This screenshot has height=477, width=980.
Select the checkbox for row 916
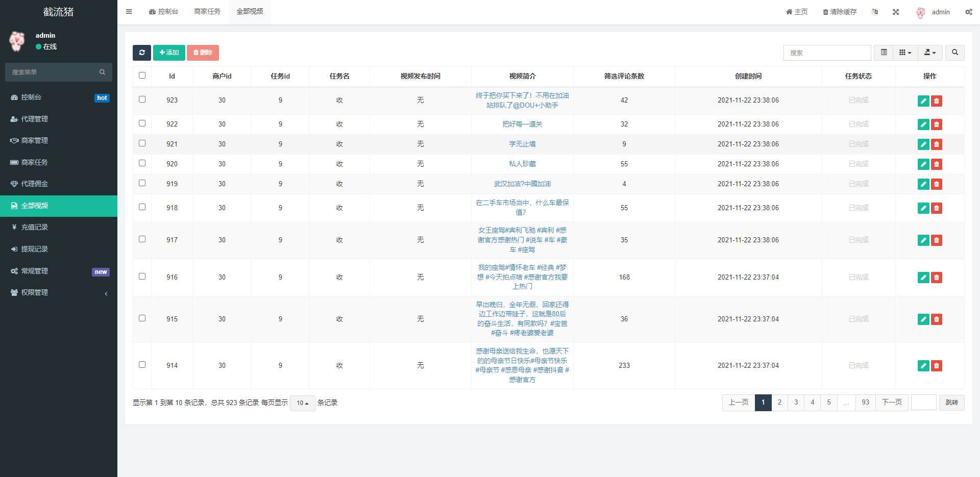(142, 277)
